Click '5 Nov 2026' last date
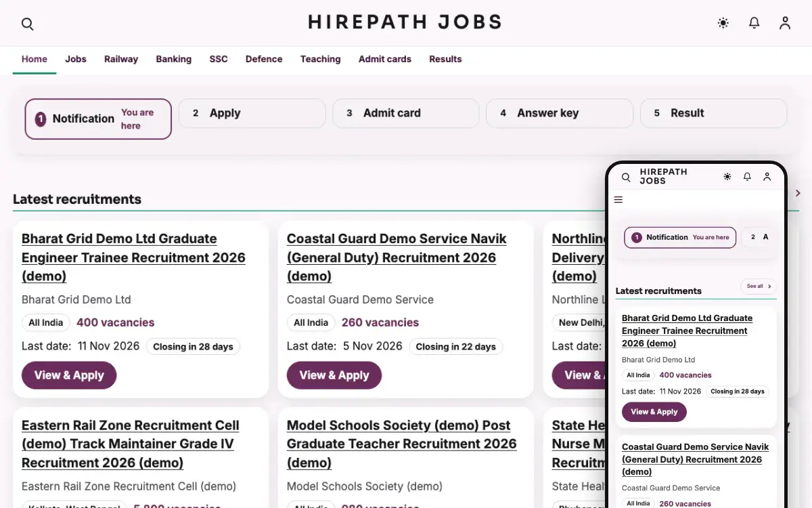The width and height of the screenshot is (812, 508). pyautogui.click(x=373, y=346)
